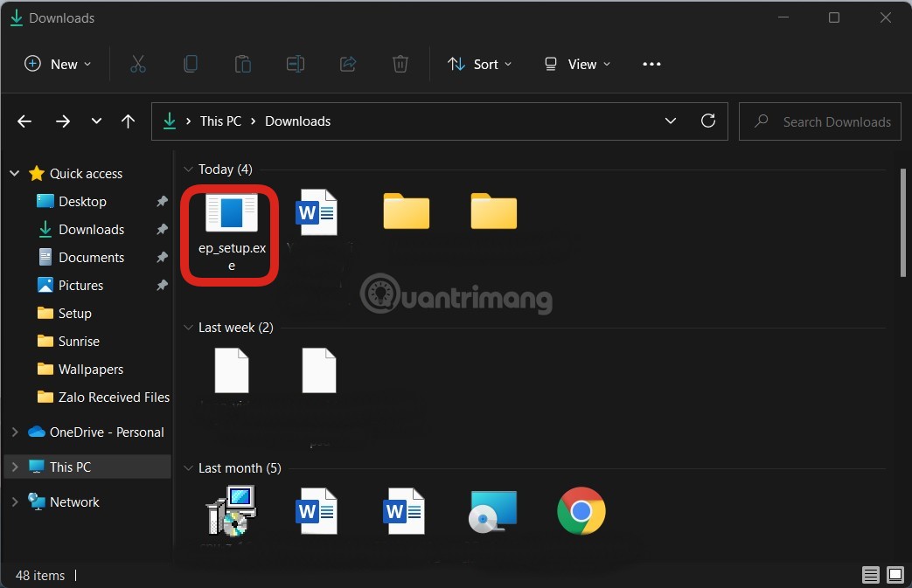Open the View dropdown menu
The width and height of the screenshot is (912, 588).
coord(575,64)
